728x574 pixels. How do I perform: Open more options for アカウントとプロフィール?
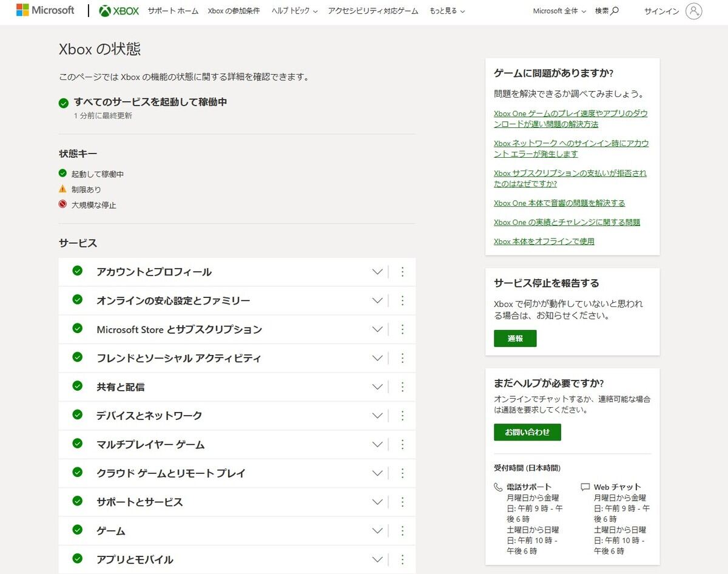(x=402, y=272)
